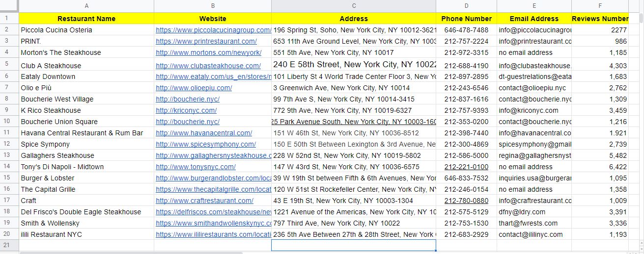Click the Reviews Number header cell
This screenshot has height=254, width=644.
[600, 19]
